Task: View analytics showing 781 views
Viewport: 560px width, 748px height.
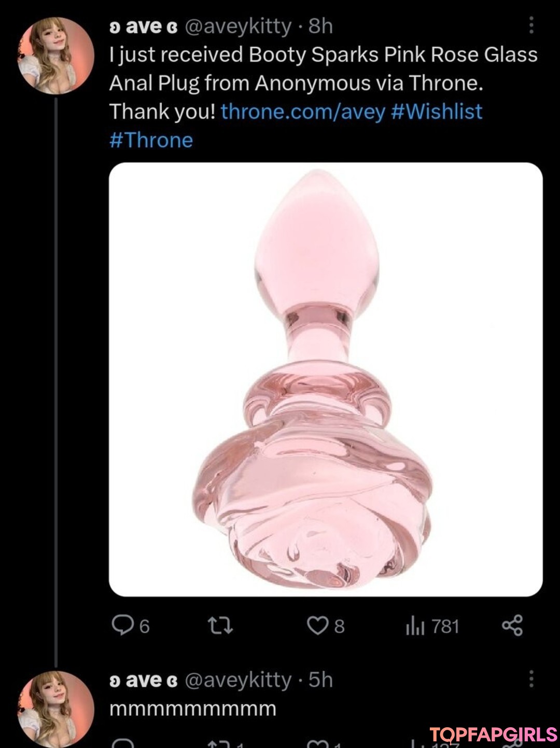Action: point(415,626)
